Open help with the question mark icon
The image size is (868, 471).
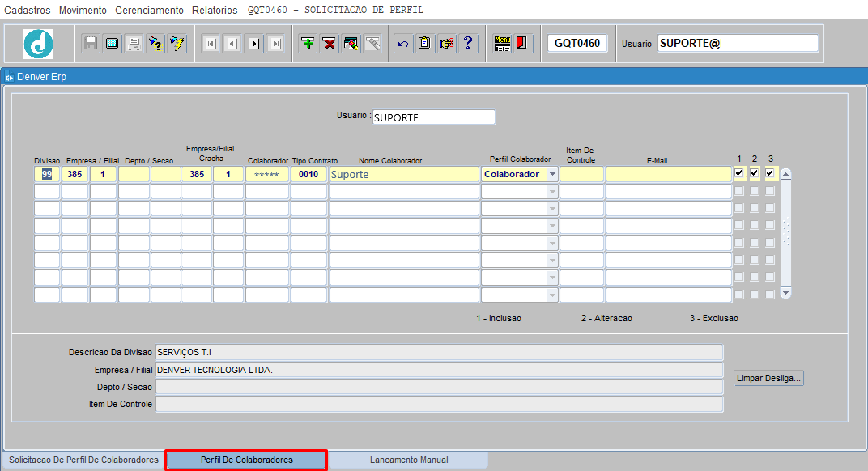click(x=468, y=43)
